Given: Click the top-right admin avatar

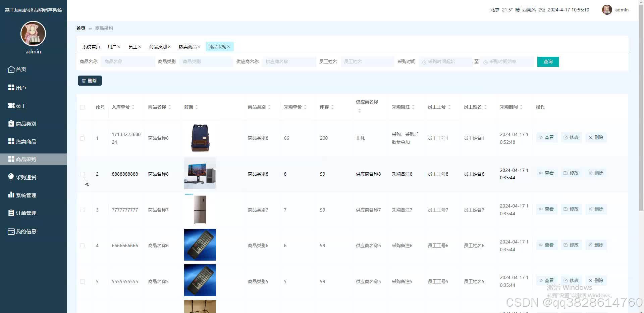Looking at the screenshot, I should (x=607, y=10).
